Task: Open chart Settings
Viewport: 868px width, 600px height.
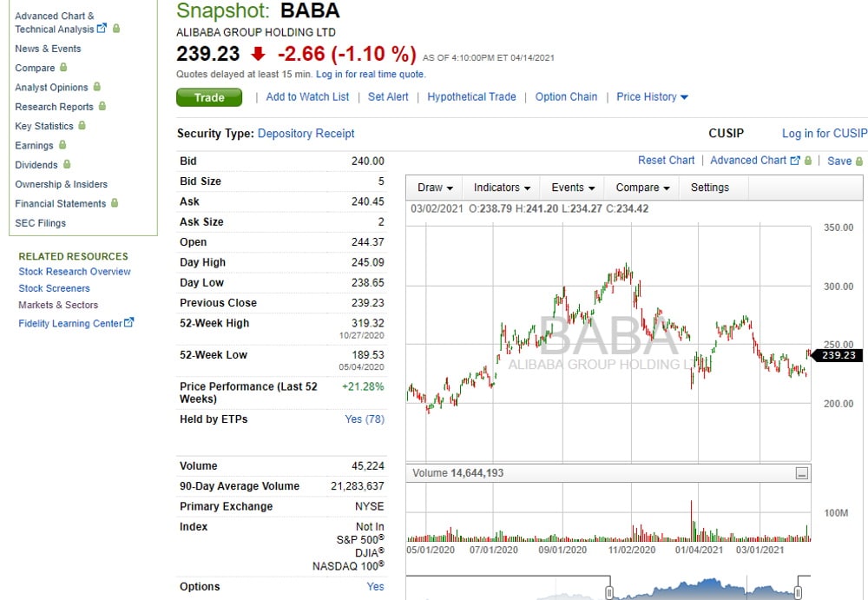Action: pos(710,188)
